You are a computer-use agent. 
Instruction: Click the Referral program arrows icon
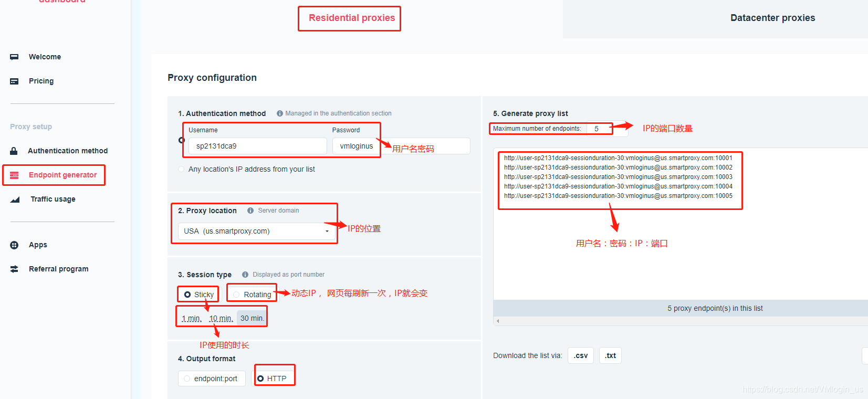(x=14, y=269)
